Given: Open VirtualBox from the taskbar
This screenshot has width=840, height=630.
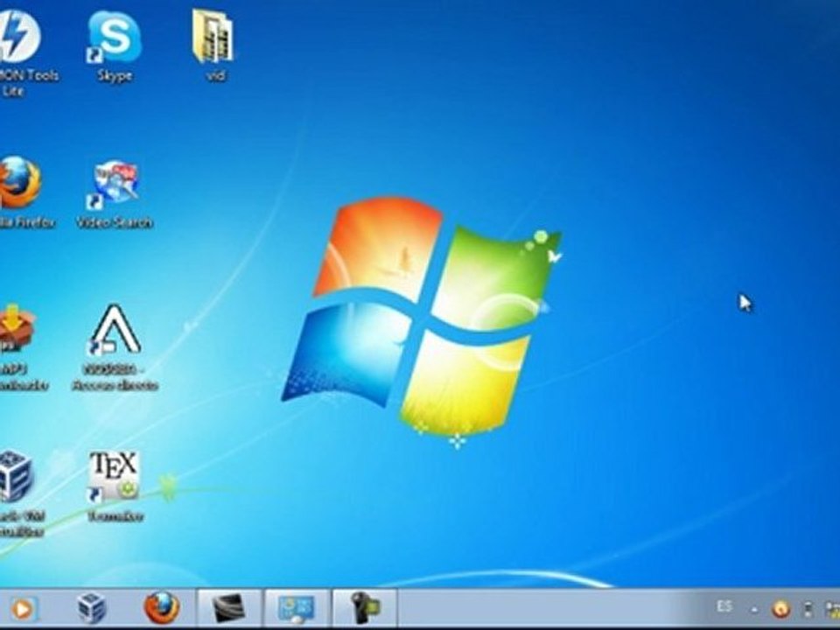Looking at the screenshot, I should coord(92,609).
